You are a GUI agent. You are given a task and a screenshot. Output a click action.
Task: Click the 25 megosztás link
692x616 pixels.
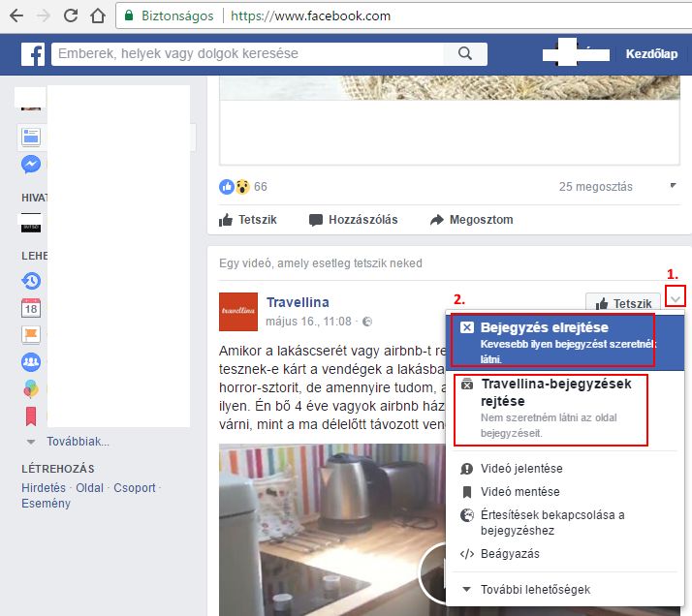596,187
